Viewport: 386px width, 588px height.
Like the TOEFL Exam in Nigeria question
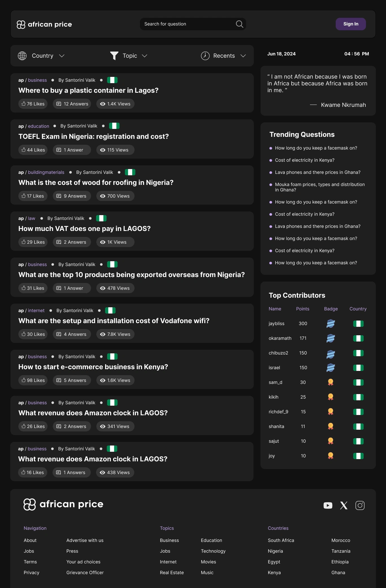click(33, 150)
